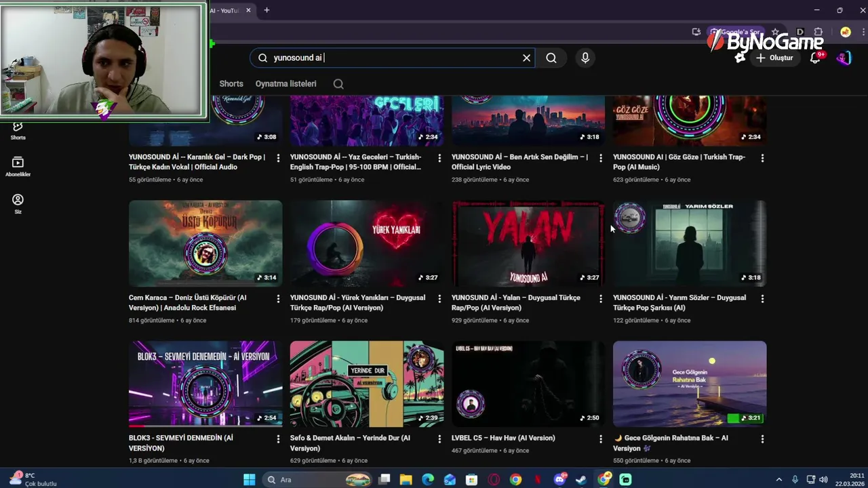The height and width of the screenshot is (488, 868).
Task: Open Microsoft Edge from the taskbar
Action: pos(428,480)
